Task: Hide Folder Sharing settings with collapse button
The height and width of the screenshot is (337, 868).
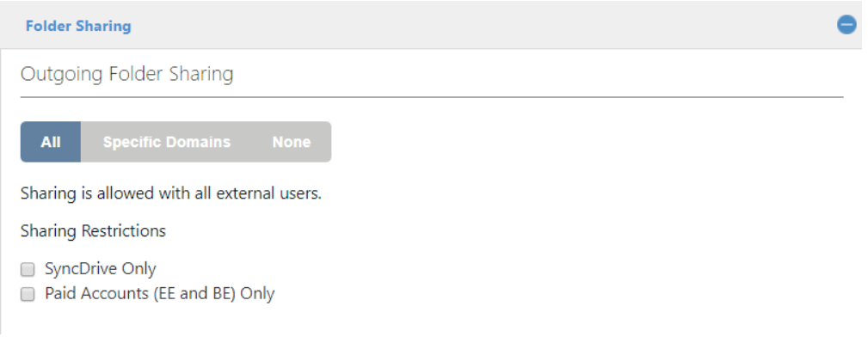Action: pyautogui.click(x=846, y=25)
